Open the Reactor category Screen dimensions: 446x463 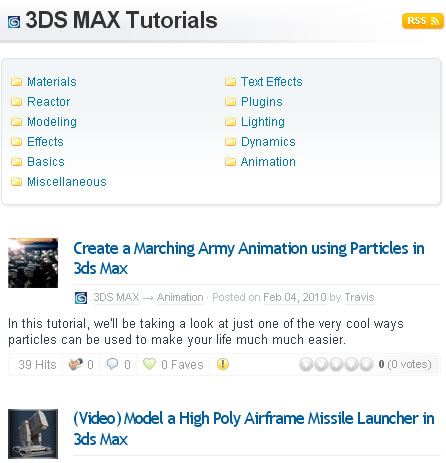click(49, 102)
